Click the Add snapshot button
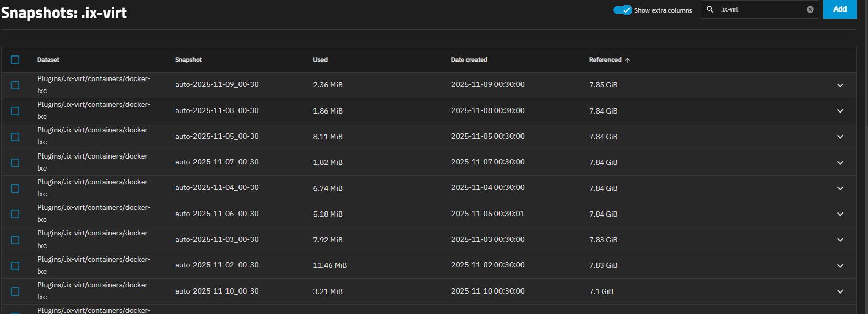This screenshot has height=314, width=868. (840, 9)
